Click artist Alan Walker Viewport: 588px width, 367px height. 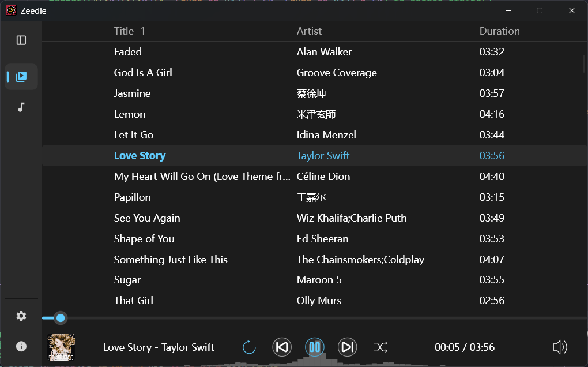pos(324,52)
